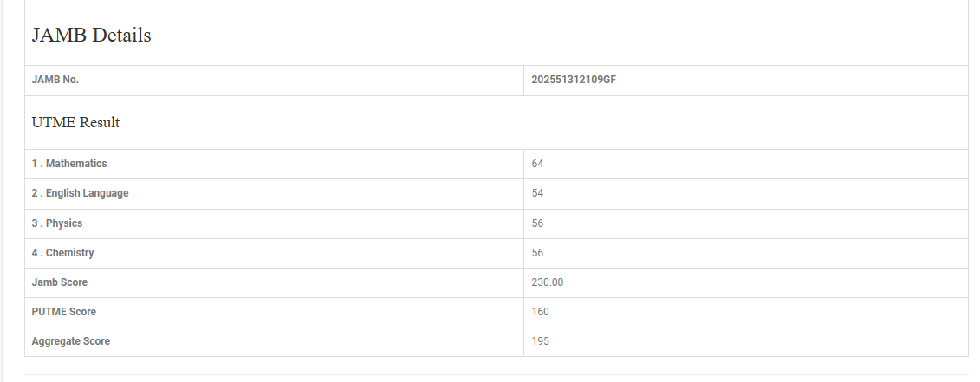Click the numeral 4 before Chemistry
The width and height of the screenshot is (980, 382).
tap(35, 253)
